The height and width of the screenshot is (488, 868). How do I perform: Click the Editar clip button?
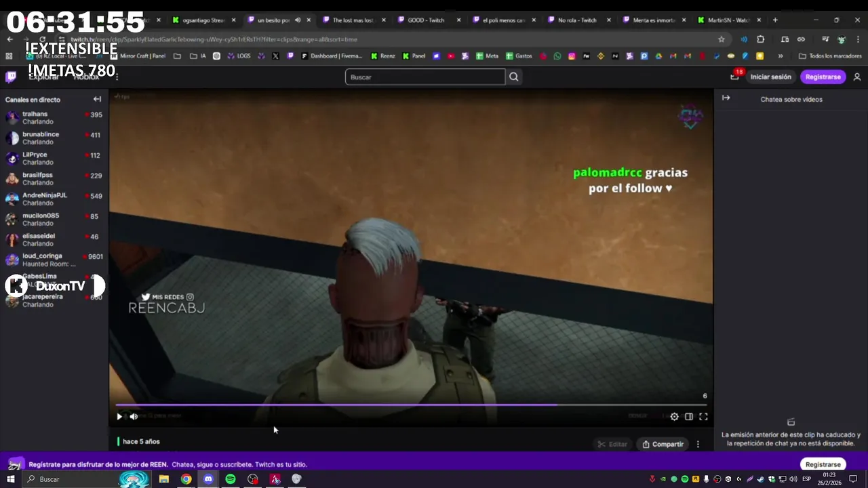[x=612, y=444]
